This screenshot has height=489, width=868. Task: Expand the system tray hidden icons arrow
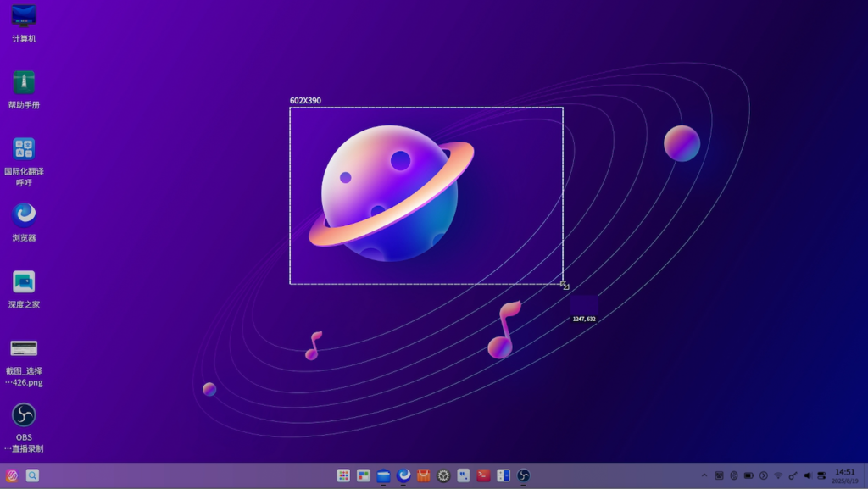tap(704, 475)
